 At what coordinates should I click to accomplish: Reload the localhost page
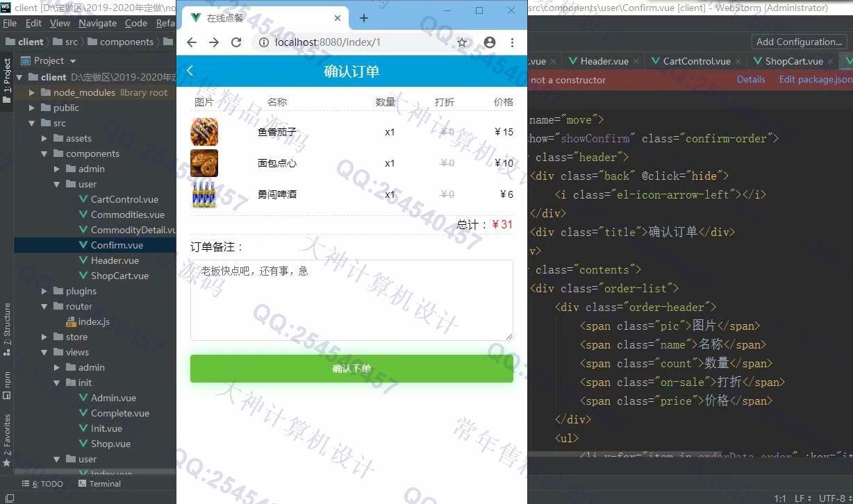click(236, 42)
